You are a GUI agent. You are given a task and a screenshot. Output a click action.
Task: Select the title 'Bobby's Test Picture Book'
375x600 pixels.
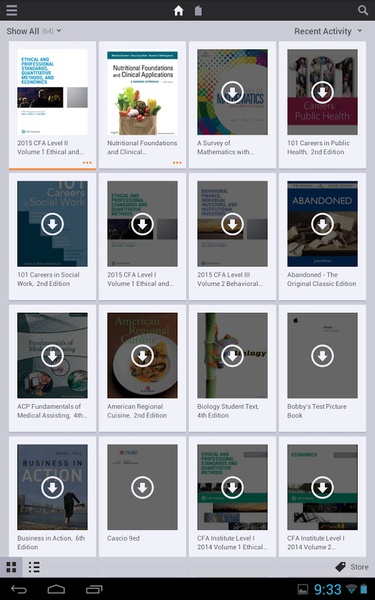317,411
